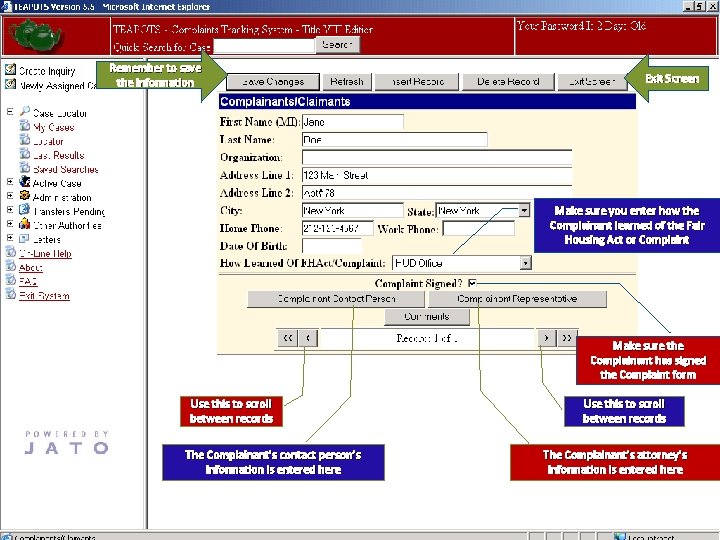Open My Cases in the tree

[x=54, y=127]
